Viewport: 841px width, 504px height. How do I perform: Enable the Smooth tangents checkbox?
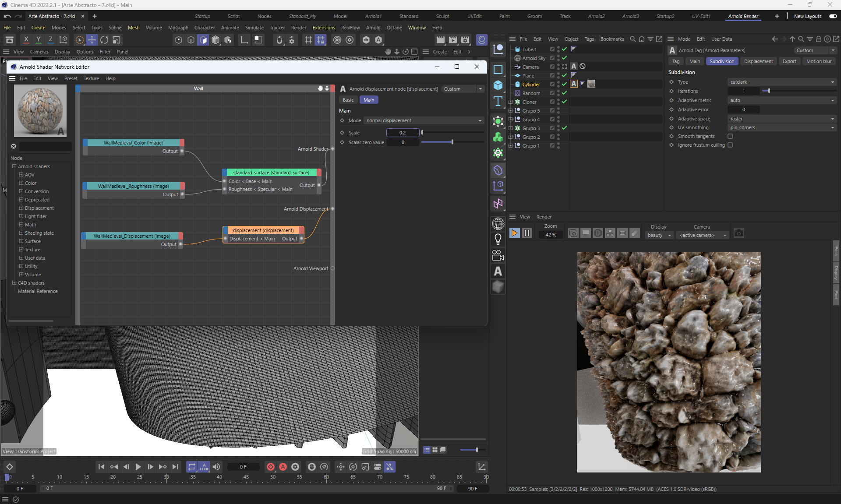[x=730, y=136]
